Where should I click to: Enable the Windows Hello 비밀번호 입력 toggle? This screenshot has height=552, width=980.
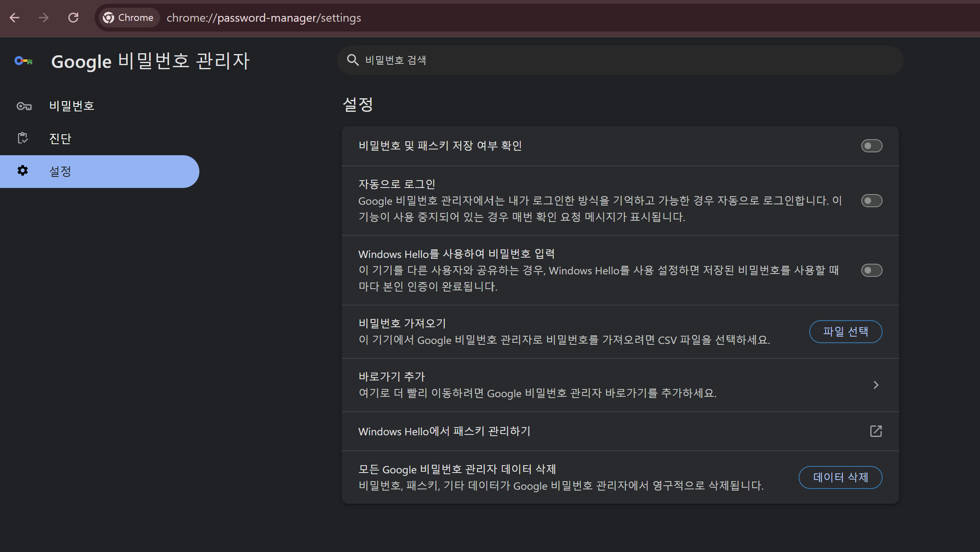click(872, 270)
